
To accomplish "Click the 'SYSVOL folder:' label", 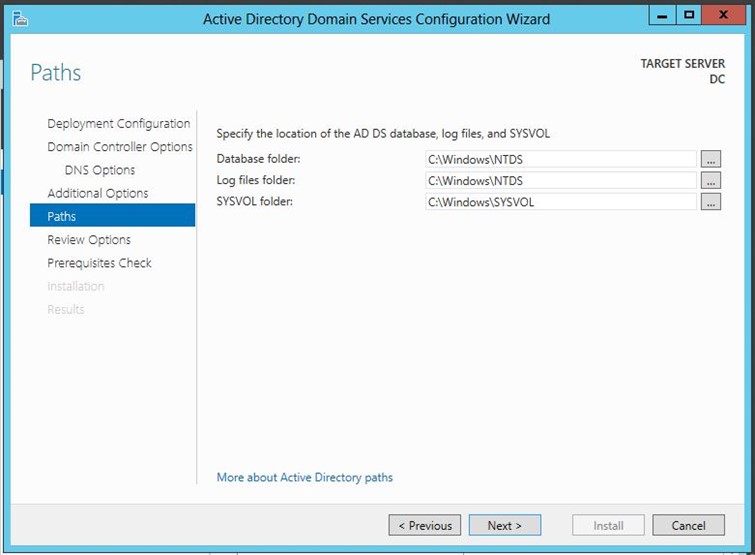I will pos(254,201).
